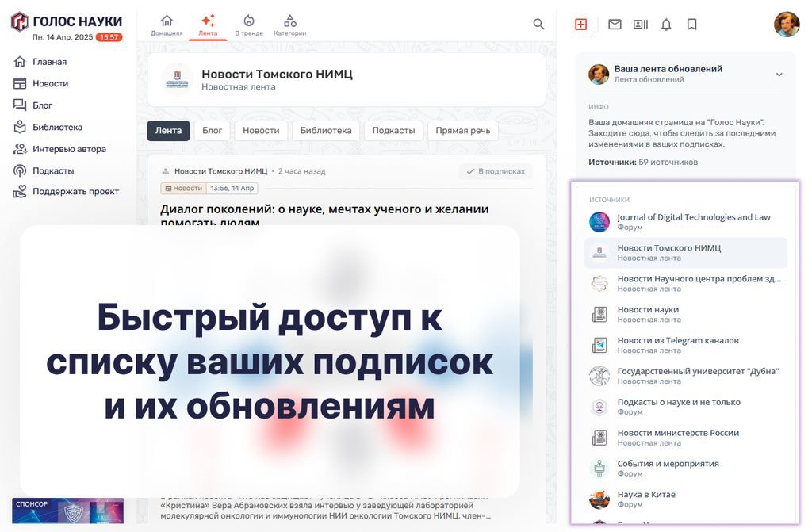The width and height of the screenshot is (812, 532).
Task: Open Государственный университет "Дубна" source
Action: pyautogui.click(x=686, y=376)
